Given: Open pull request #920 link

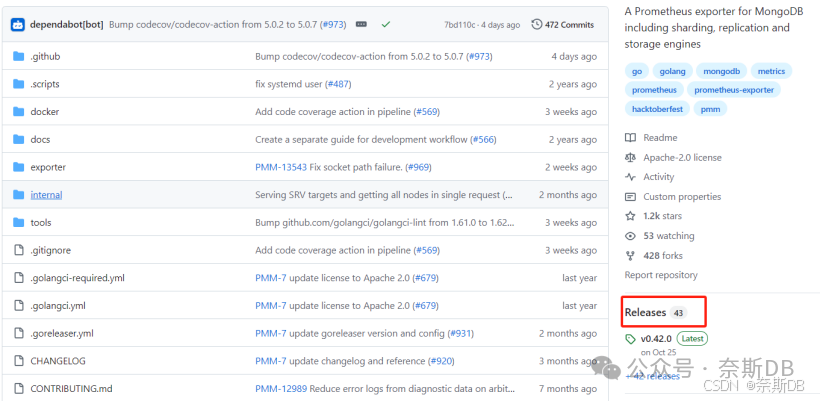Looking at the screenshot, I should click(441, 361).
